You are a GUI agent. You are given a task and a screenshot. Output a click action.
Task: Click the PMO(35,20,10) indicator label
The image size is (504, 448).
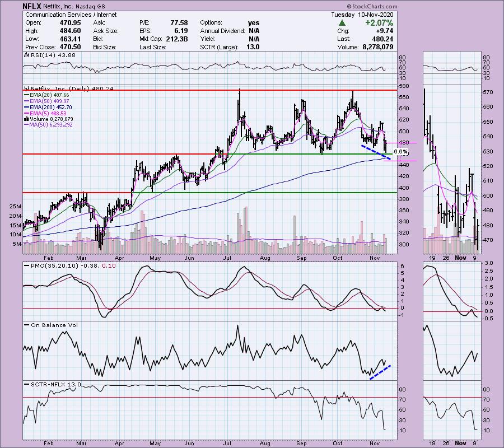[55, 266]
